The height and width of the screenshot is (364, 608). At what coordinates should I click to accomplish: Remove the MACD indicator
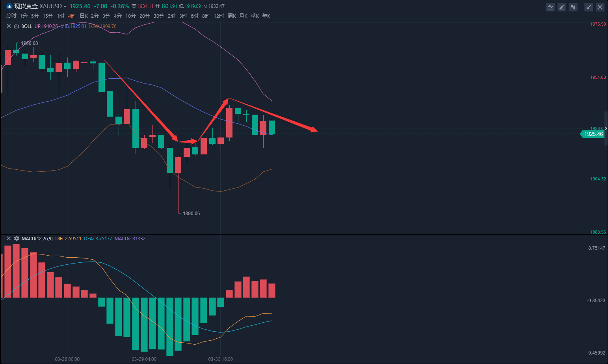9,239
